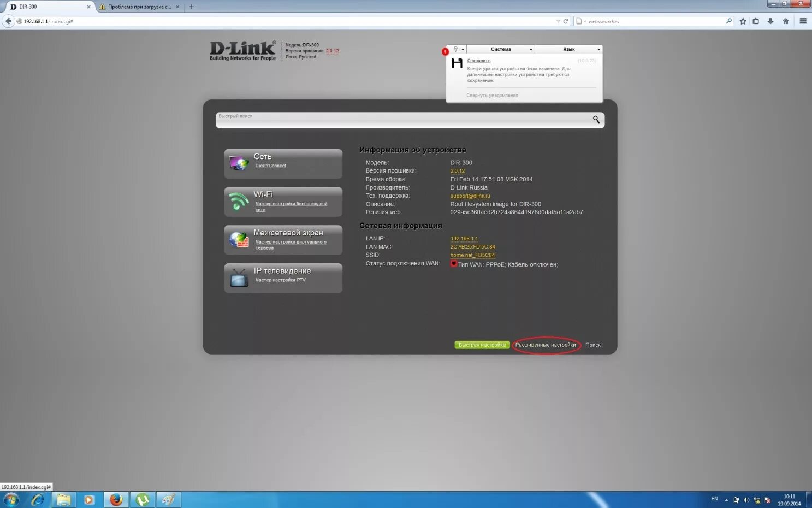Click the red WAN status indicator
Image resolution: width=812 pixels, height=508 pixels.
(x=453, y=264)
